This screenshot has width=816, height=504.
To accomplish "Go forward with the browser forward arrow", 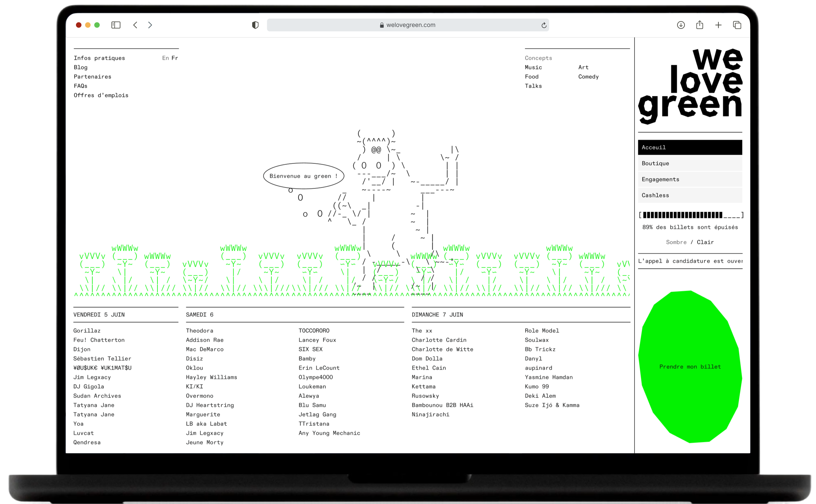I will click(x=150, y=25).
